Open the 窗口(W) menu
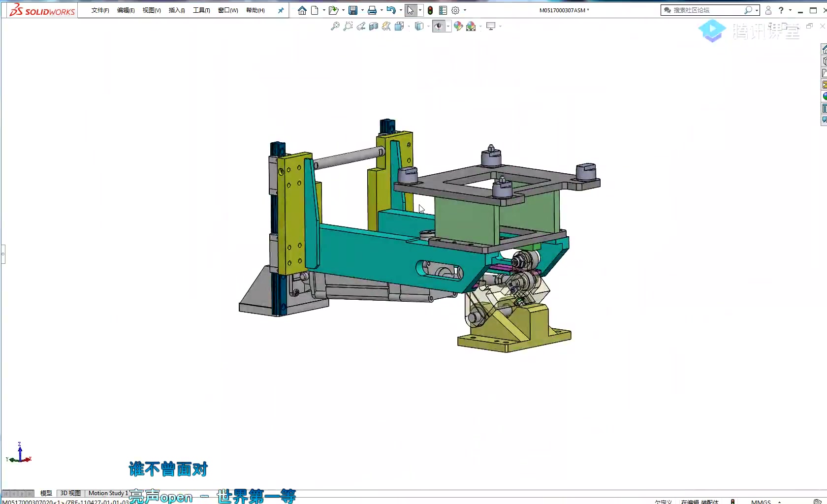The image size is (827, 504). tap(228, 10)
